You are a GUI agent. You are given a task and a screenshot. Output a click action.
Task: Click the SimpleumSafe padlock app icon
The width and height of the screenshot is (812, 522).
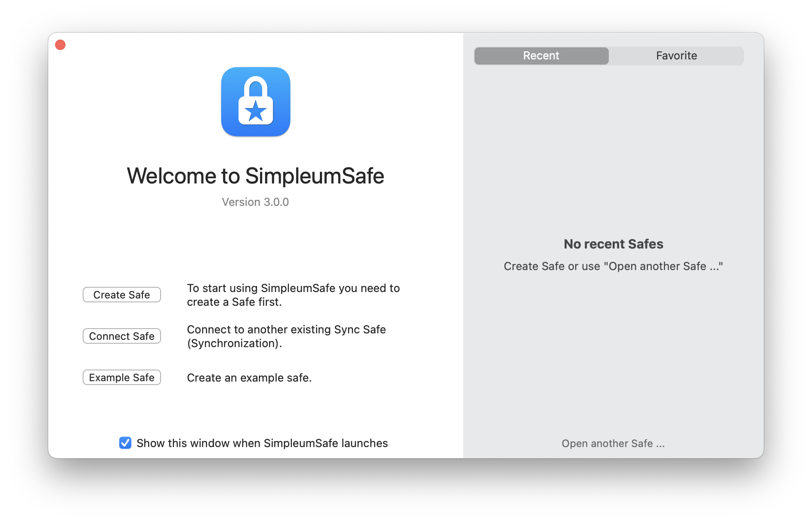click(x=256, y=102)
